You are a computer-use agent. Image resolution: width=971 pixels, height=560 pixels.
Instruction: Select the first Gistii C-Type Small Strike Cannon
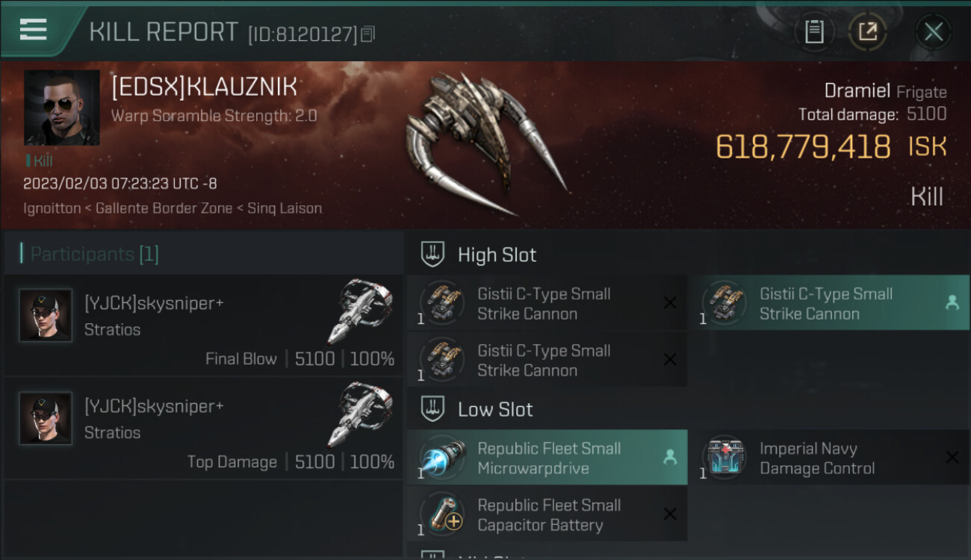(547, 302)
